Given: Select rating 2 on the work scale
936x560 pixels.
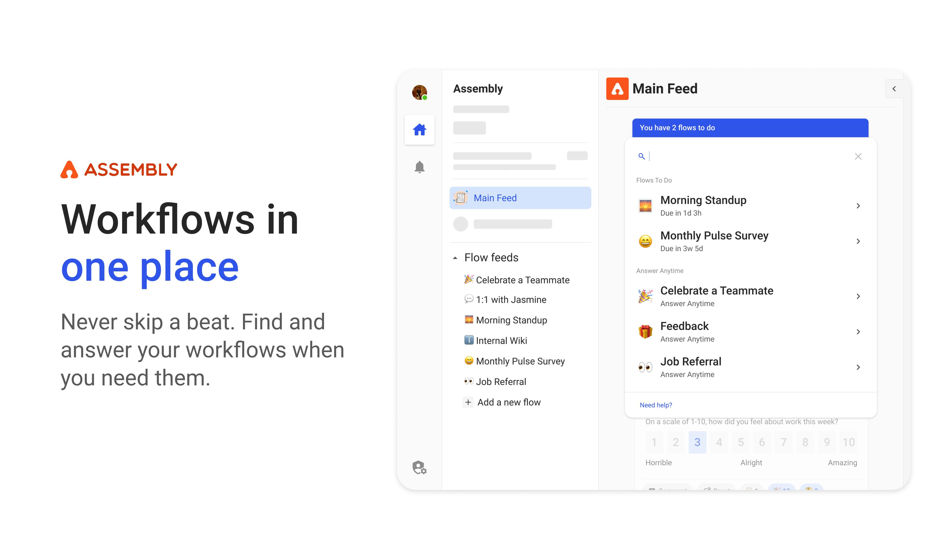Looking at the screenshot, I should pyautogui.click(x=676, y=442).
